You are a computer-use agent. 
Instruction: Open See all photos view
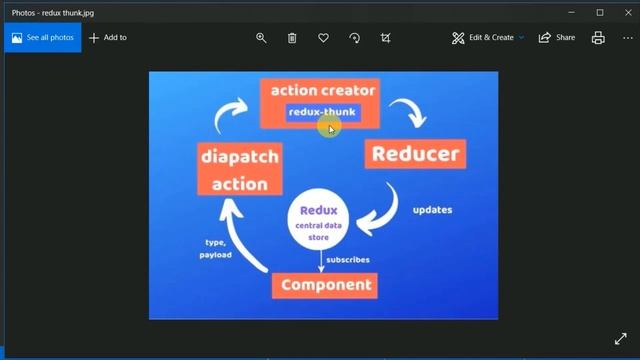[x=43, y=38]
